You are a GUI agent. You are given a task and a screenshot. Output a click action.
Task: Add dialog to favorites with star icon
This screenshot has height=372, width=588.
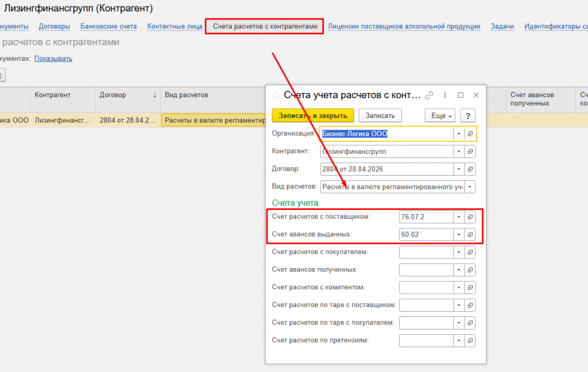point(276,95)
